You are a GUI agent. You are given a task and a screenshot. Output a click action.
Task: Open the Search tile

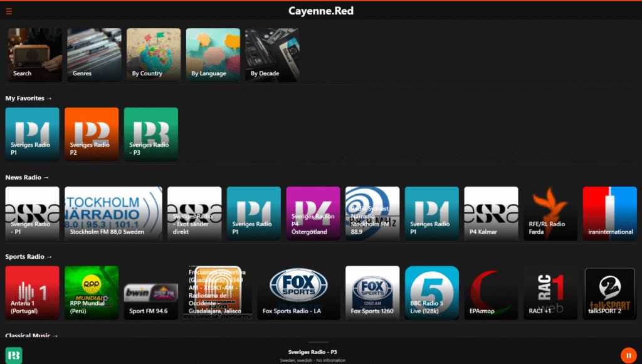click(35, 55)
